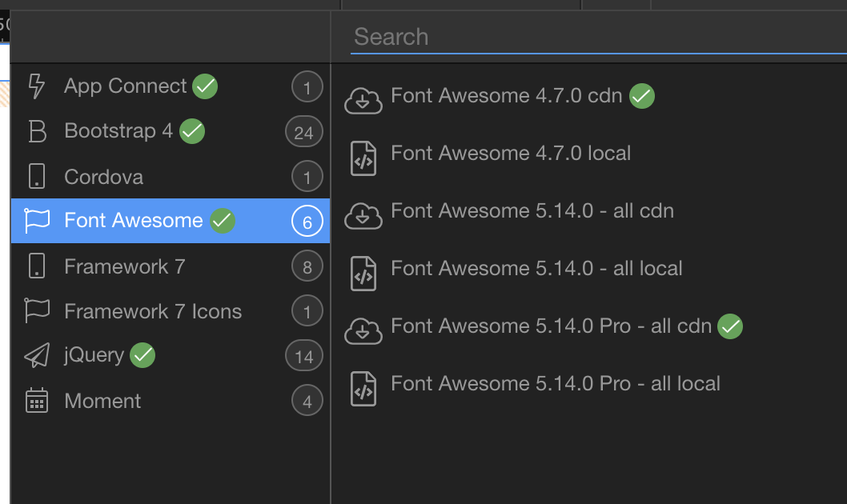Select the App Connect lightning bolt icon
This screenshot has width=847, height=504.
pos(38,86)
